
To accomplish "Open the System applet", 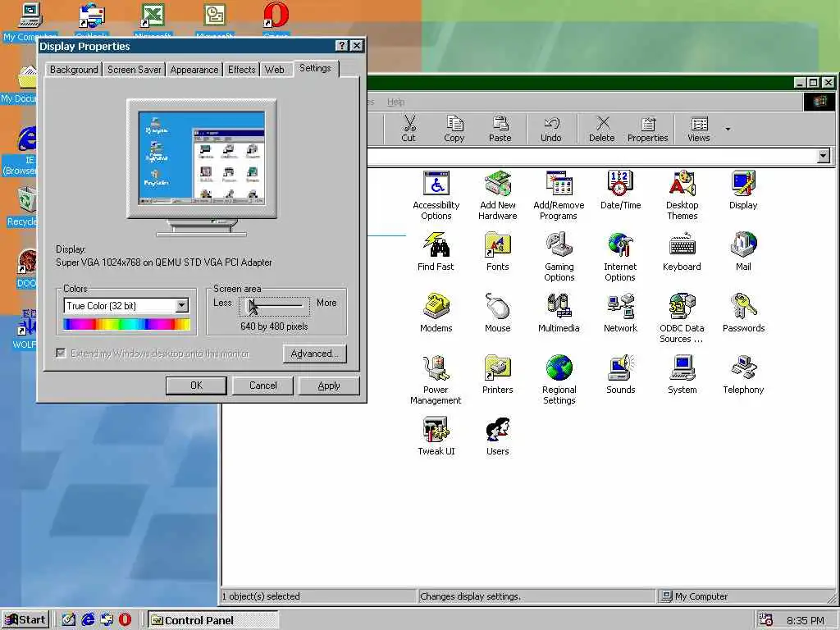I will [682, 375].
